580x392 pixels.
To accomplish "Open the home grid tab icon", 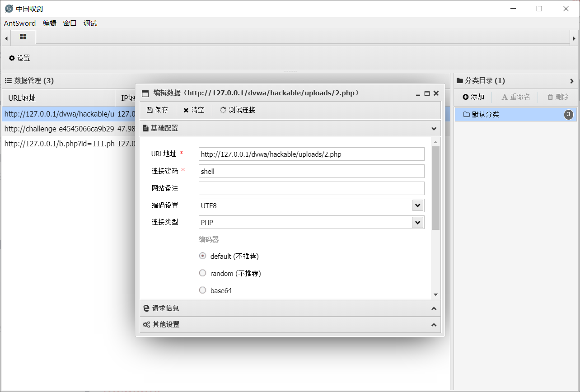I will (23, 37).
